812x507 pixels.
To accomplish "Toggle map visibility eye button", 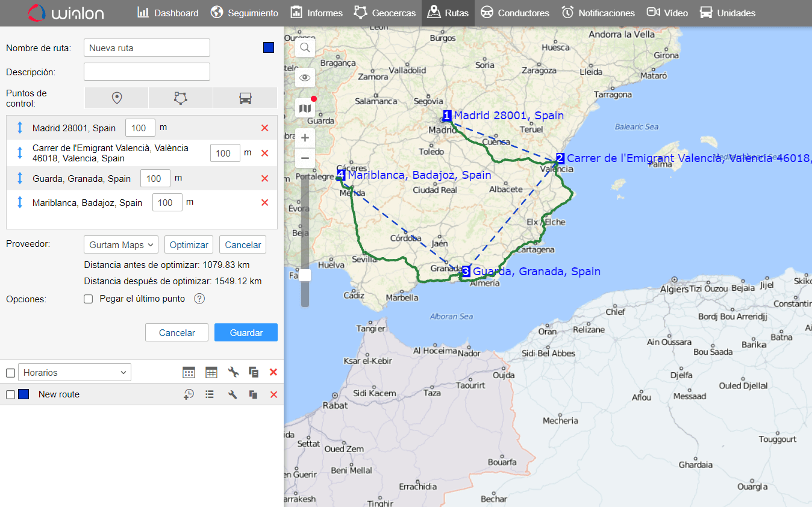I will pos(305,78).
